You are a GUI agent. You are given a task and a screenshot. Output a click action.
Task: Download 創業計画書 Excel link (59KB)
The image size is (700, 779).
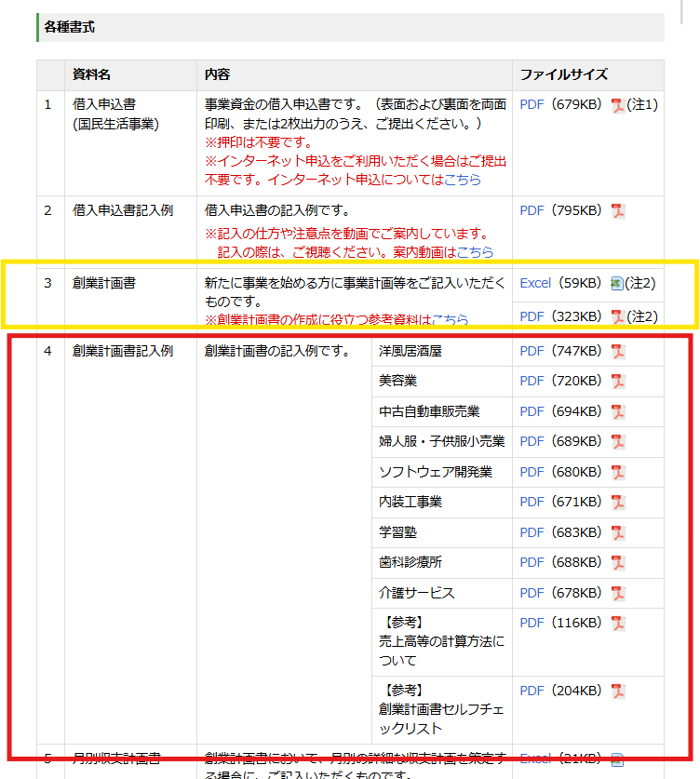pos(535,283)
